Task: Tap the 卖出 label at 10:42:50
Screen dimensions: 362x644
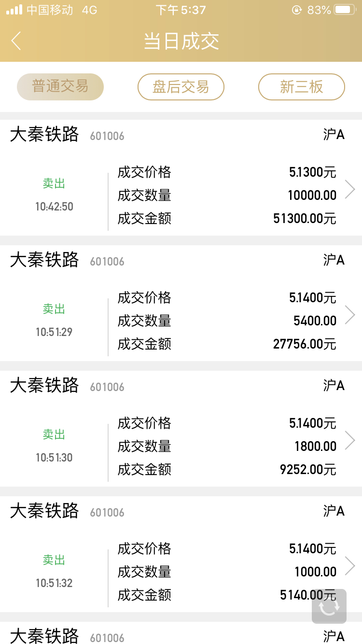Action: 54,183
